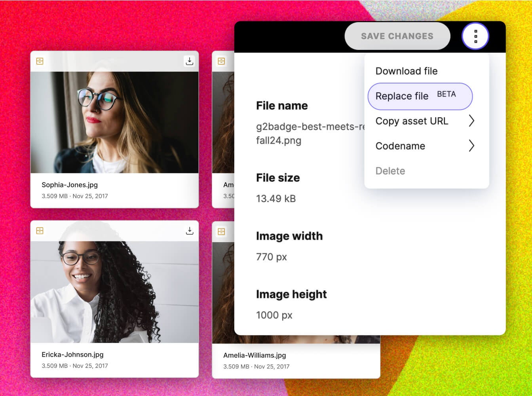Click archive icon on partially hidden top card
This screenshot has width=532, height=396.
point(221,61)
